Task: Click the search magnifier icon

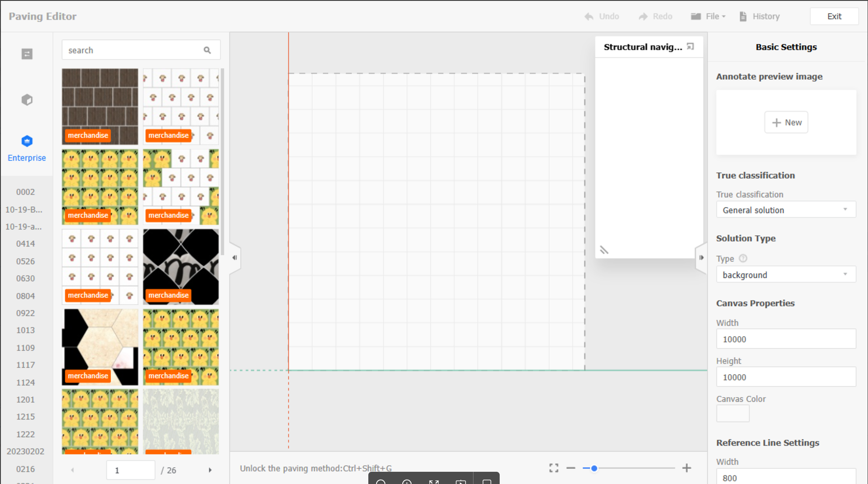Action: (x=207, y=50)
